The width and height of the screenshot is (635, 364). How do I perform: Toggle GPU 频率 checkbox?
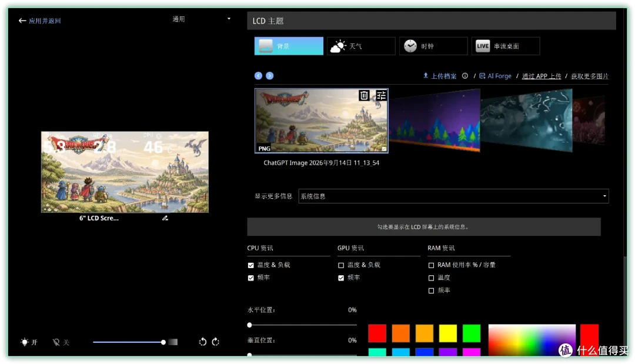click(x=341, y=278)
